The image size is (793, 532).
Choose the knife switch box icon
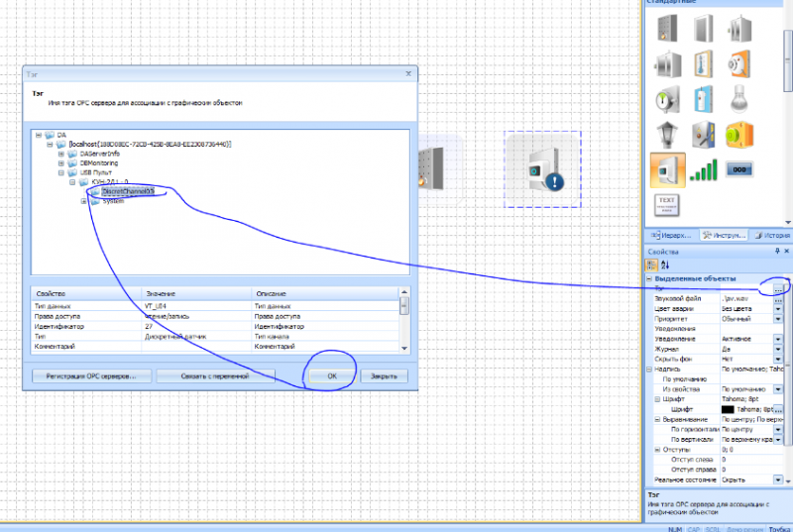pos(703,135)
